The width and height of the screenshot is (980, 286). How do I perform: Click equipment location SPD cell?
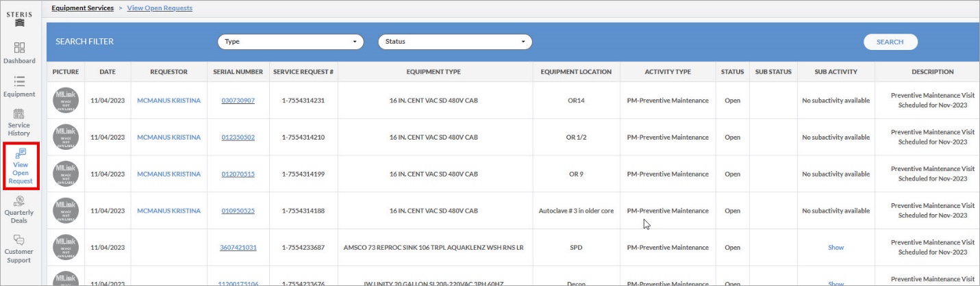coord(577,247)
